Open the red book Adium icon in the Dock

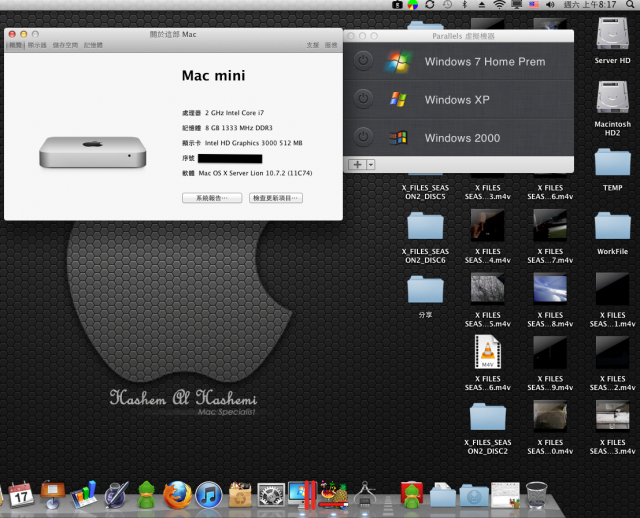pyautogui.click(x=412, y=494)
